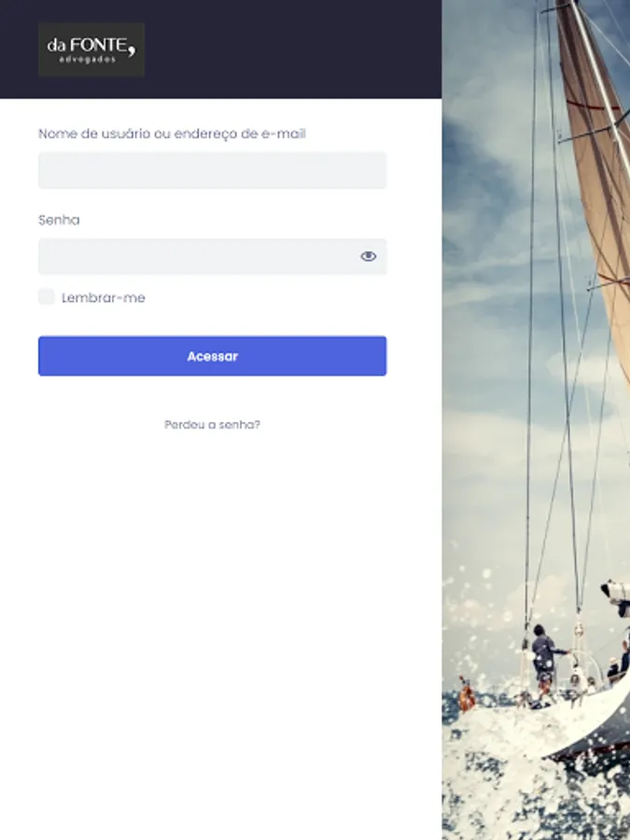Show password using the eye icon
The height and width of the screenshot is (840, 630).
point(368,257)
